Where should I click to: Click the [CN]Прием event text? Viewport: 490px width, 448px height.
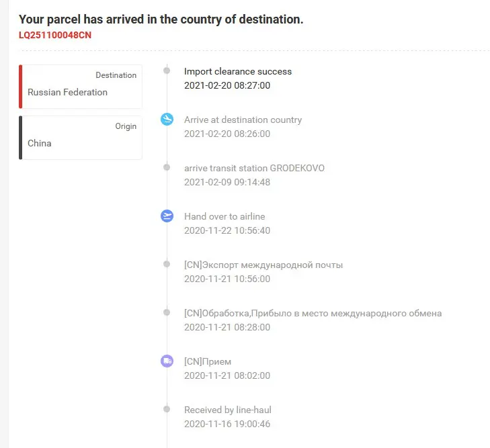pyautogui.click(x=207, y=361)
